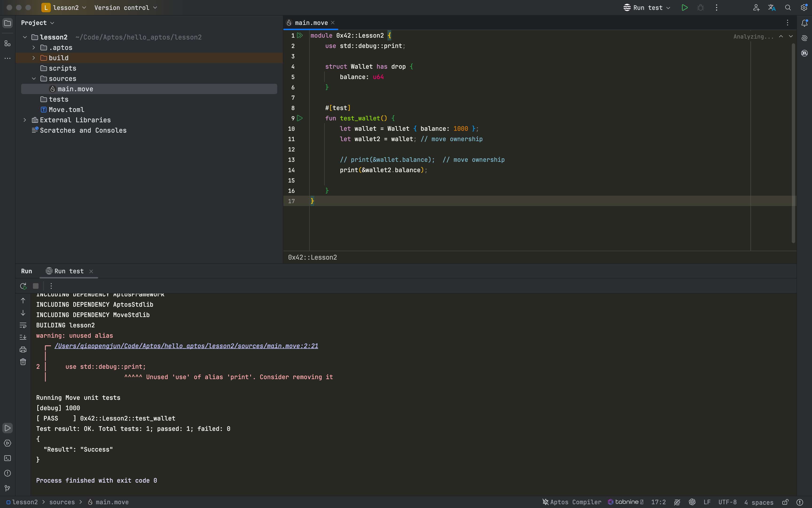Toggle read-only lock icon in status bar
812x508 pixels.
785,502
